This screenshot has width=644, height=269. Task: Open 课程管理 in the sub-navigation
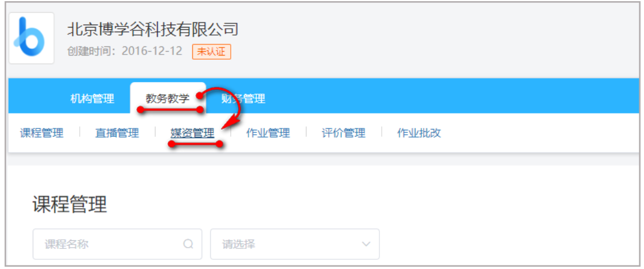click(x=42, y=132)
